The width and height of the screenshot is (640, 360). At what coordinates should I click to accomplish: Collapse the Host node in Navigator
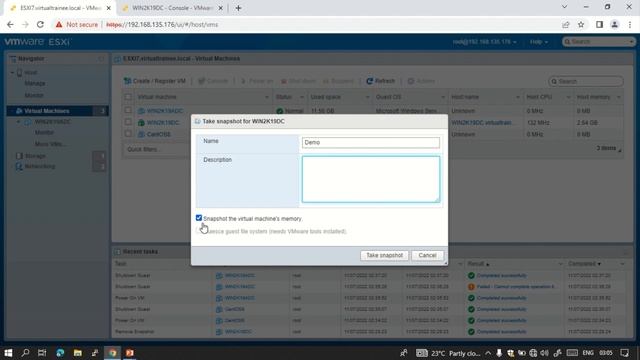coord(12,72)
